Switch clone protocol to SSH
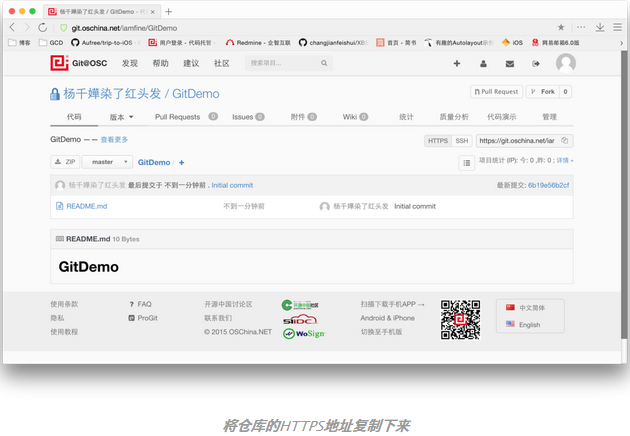 [x=461, y=141]
